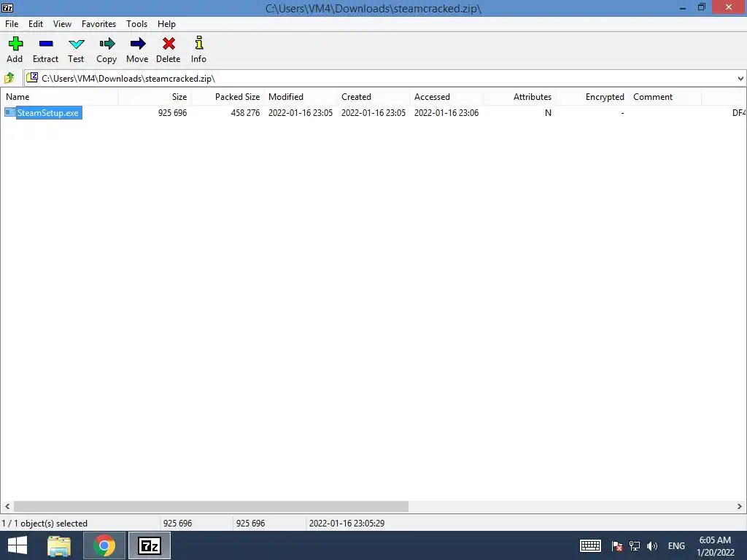Screen dimensions: 747x560
Task: Sort by the Accessed column header
Action: (446, 97)
